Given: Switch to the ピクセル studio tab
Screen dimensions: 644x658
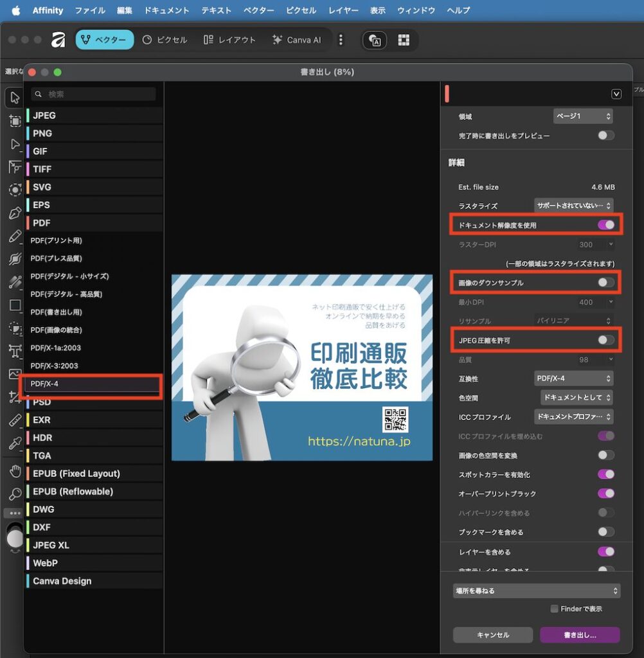Looking at the screenshot, I should [165, 40].
